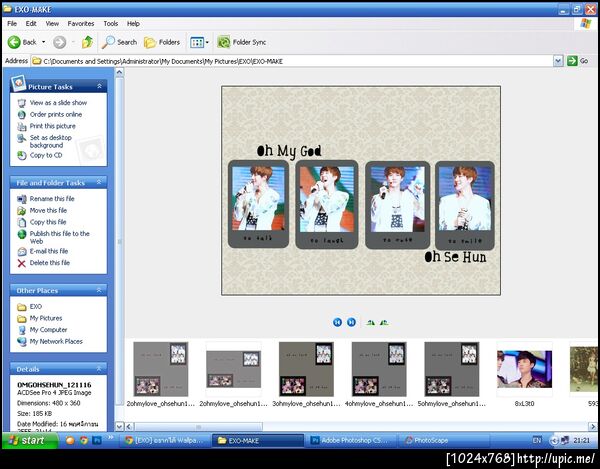Image resolution: width=600 pixels, height=469 pixels.
Task: Click Delete this file
Action: click(44, 263)
